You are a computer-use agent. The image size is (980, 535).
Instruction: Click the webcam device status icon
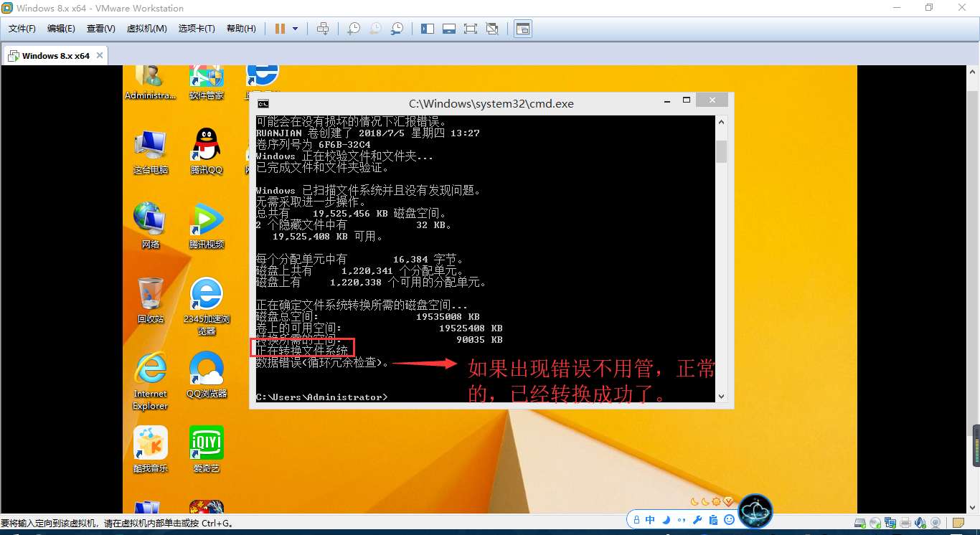click(936, 523)
